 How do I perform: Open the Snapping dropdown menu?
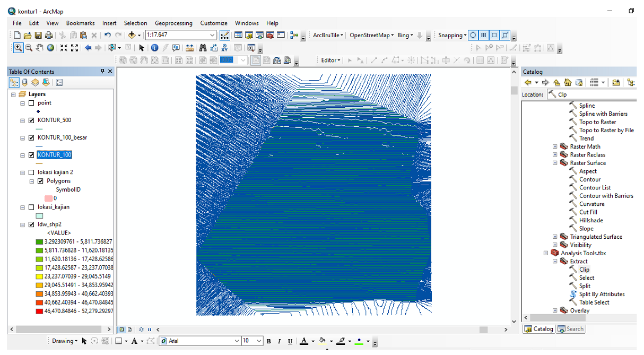[452, 36]
